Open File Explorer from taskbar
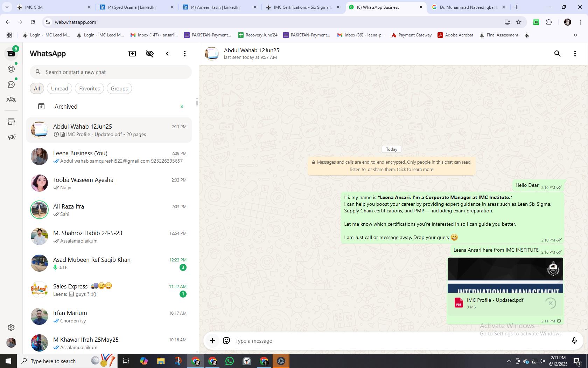The height and width of the screenshot is (368, 588). point(161,361)
